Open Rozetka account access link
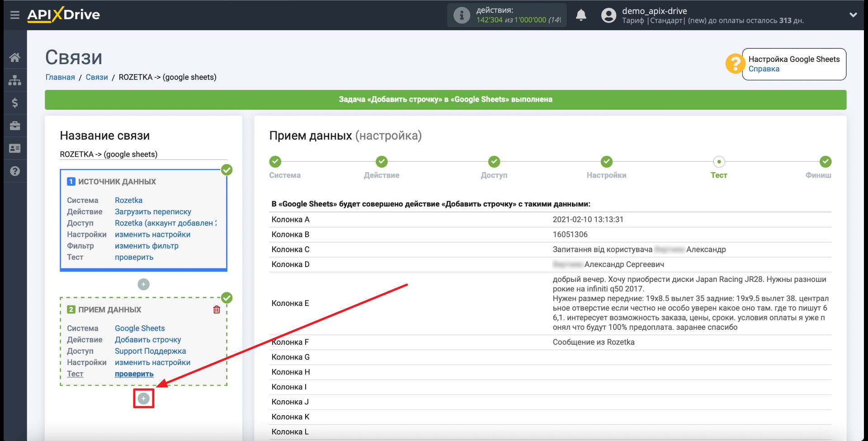 [x=165, y=223]
